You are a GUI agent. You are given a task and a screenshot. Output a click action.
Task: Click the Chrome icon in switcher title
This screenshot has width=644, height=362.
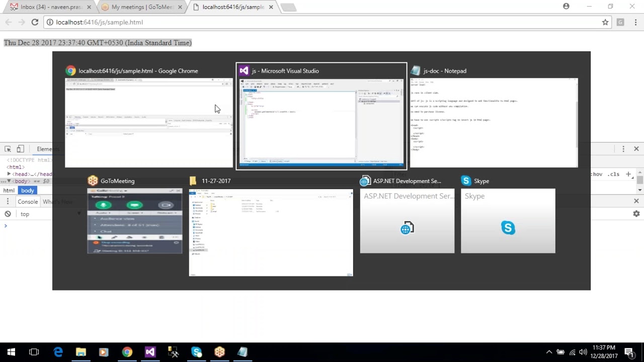point(71,71)
